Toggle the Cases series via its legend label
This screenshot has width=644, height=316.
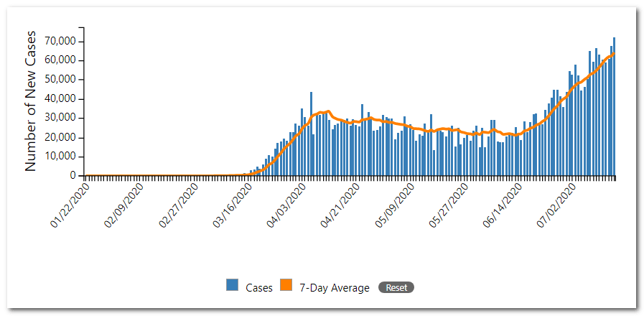(x=258, y=288)
